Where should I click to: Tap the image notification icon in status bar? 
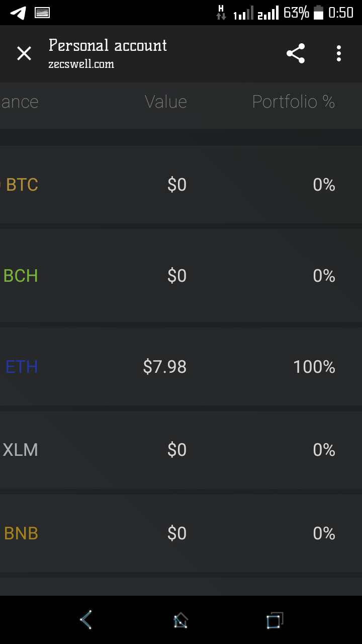(x=42, y=13)
